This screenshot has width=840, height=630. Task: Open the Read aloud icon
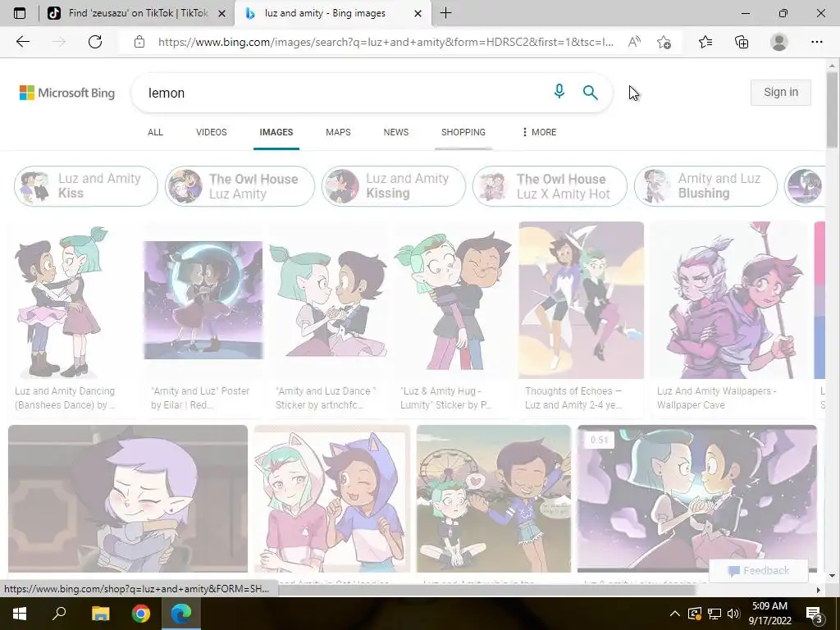(634, 42)
